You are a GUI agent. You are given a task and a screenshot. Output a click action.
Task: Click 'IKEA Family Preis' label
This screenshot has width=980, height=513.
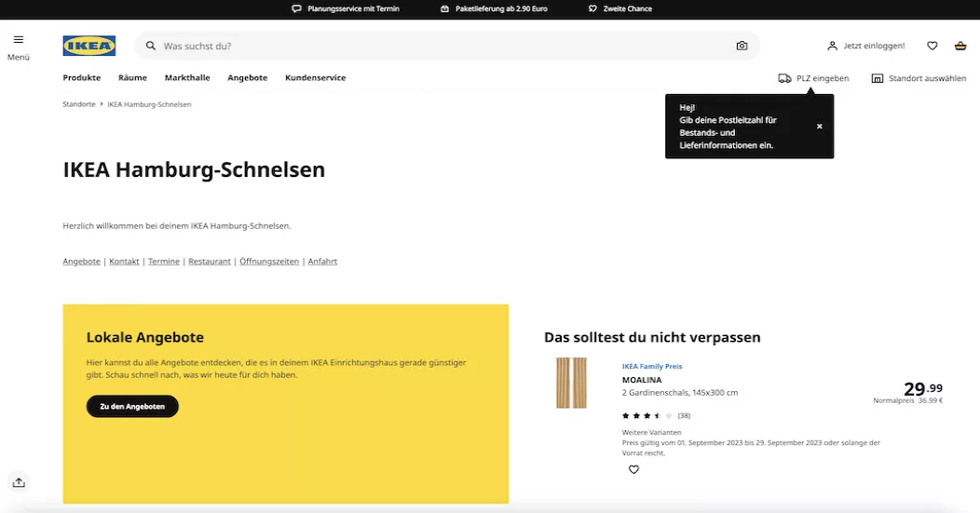(652, 366)
